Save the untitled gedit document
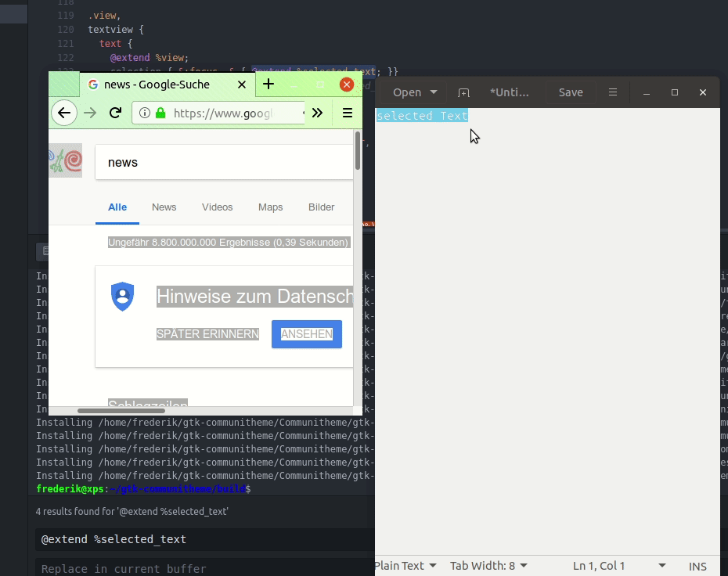Screen dimensions: 728x576 click(x=571, y=92)
